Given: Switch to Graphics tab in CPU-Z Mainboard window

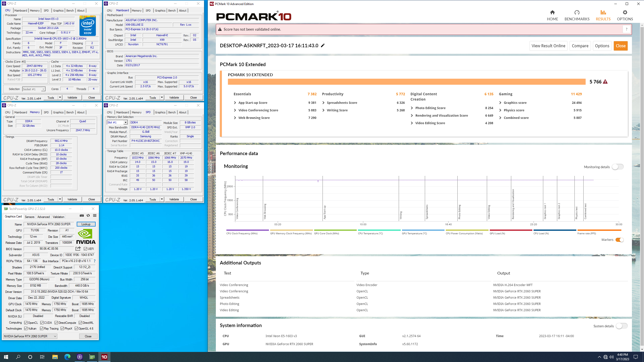Looking at the screenshot, I should 160,11.
